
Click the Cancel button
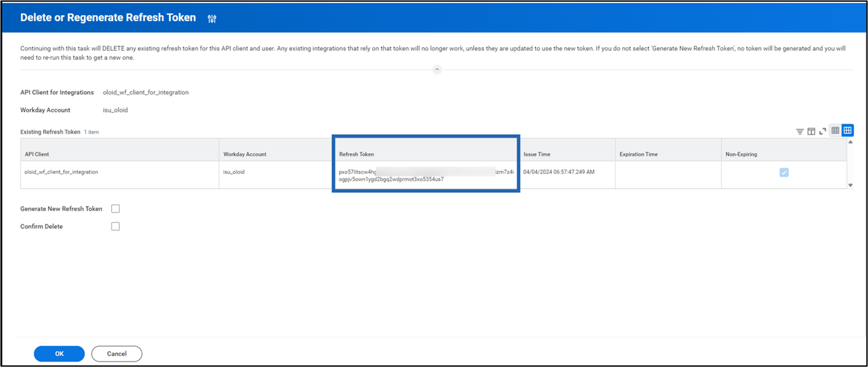pos(117,354)
